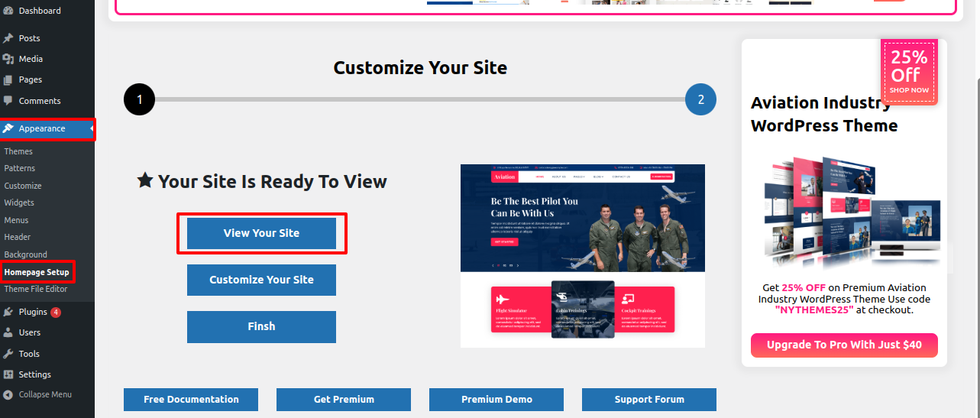The image size is (980, 418).
Task: Open the Background submenu item
Action: (26, 254)
